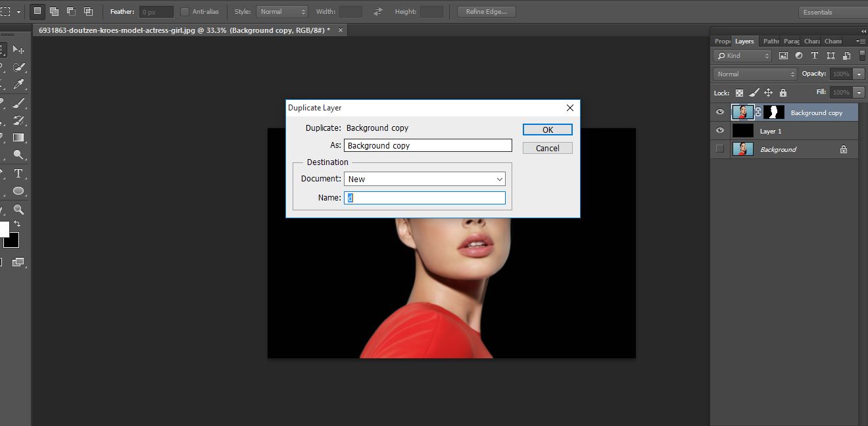Toggle visibility of Layer 1
The height and width of the screenshot is (426, 868).
point(719,130)
